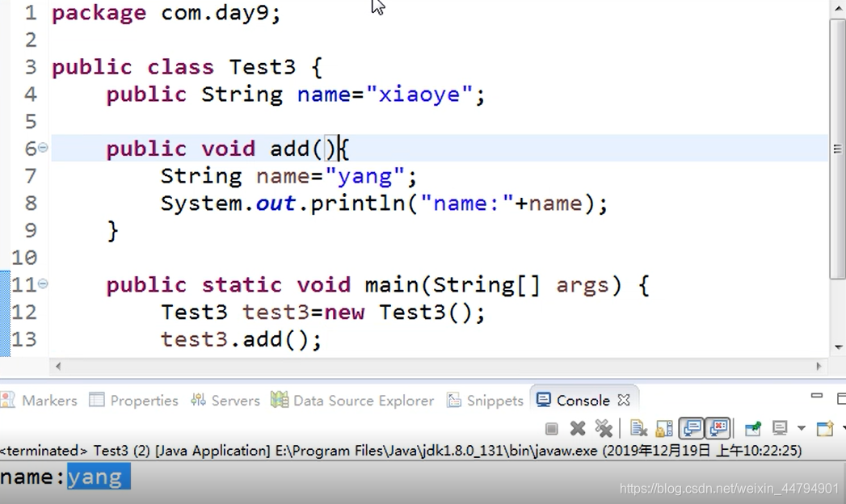Click Remove All Terminated Launches double-X icon
Viewport: 846px width, 504px height.
[x=604, y=429]
